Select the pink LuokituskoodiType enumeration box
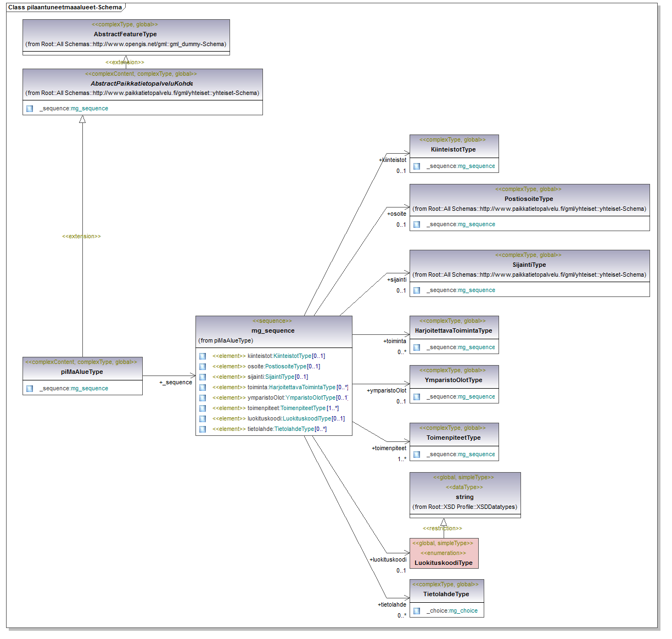The image size is (672, 639). (x=444, y=553)
